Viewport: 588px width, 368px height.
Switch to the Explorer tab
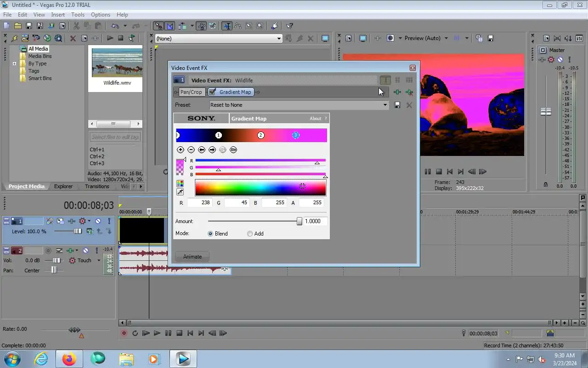[63, 186]
